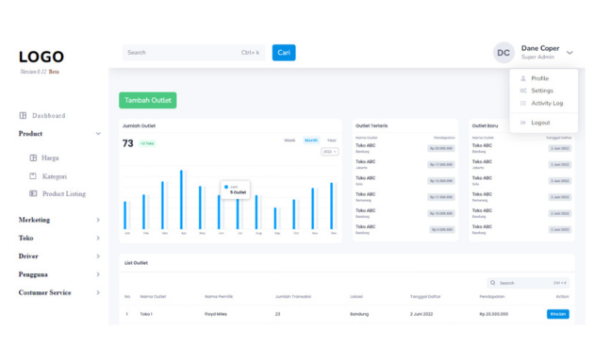Click the Profile person icon in menu
The height and width of the screenshot is (364, 594).
click(x=523, y=78)
